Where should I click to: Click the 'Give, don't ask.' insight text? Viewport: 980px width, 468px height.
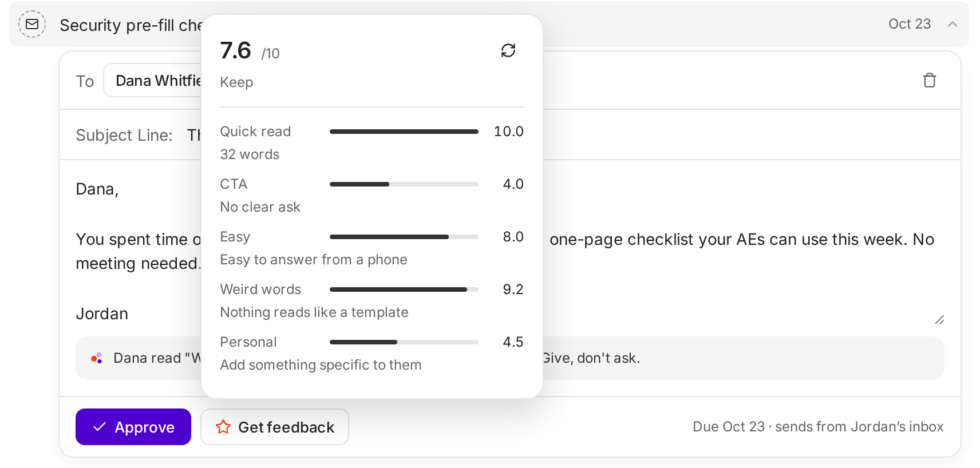(x=591, y=358)
